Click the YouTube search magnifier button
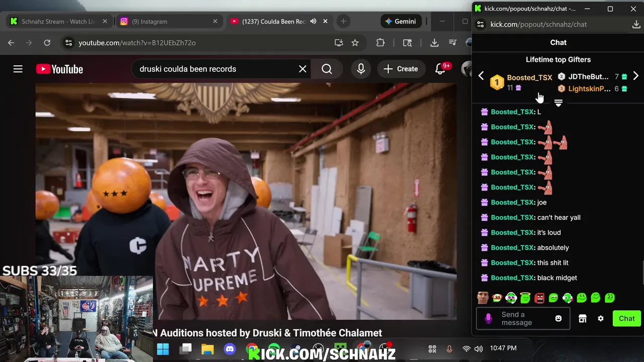This screenshot has height=362, width=644. click(x=327, y=69)
